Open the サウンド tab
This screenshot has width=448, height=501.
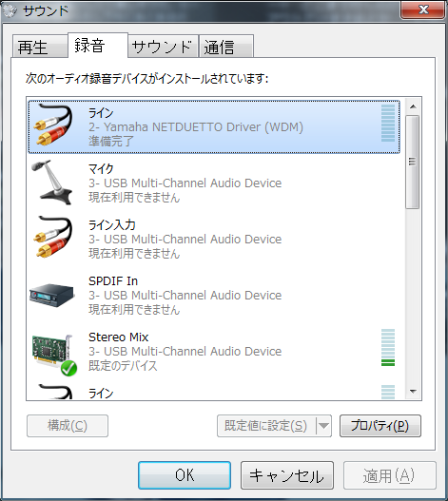click(163, 47)
